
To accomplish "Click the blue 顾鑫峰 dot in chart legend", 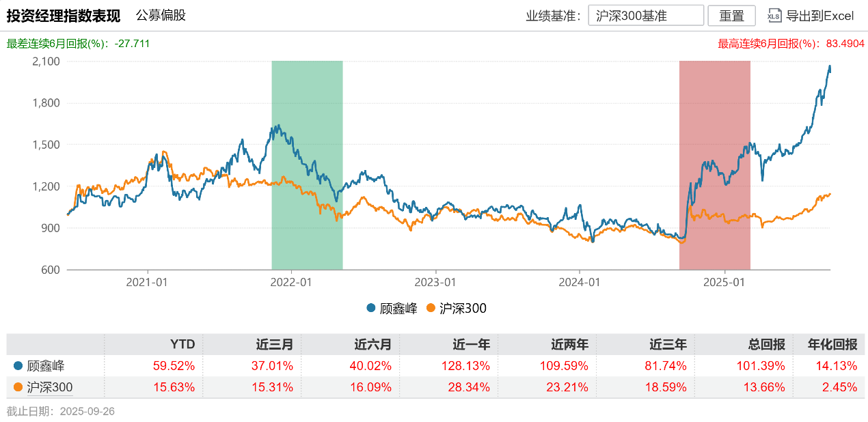I will click(x=371, y=308).
